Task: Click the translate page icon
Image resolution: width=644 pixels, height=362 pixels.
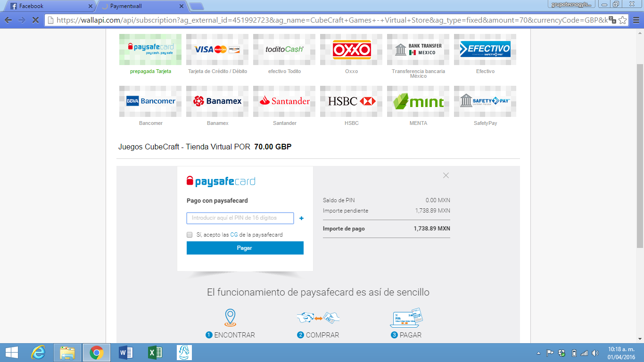Action: pyautogui.click(x=612, y=20)
